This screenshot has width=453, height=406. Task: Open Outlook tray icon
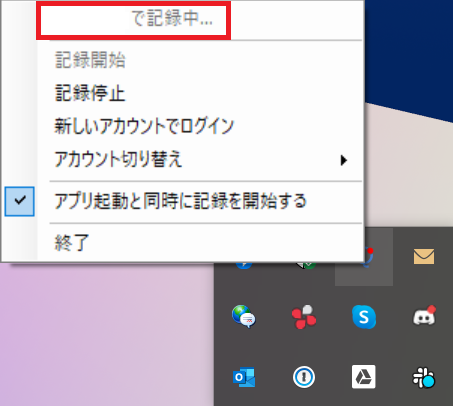(x=244, y=377)
